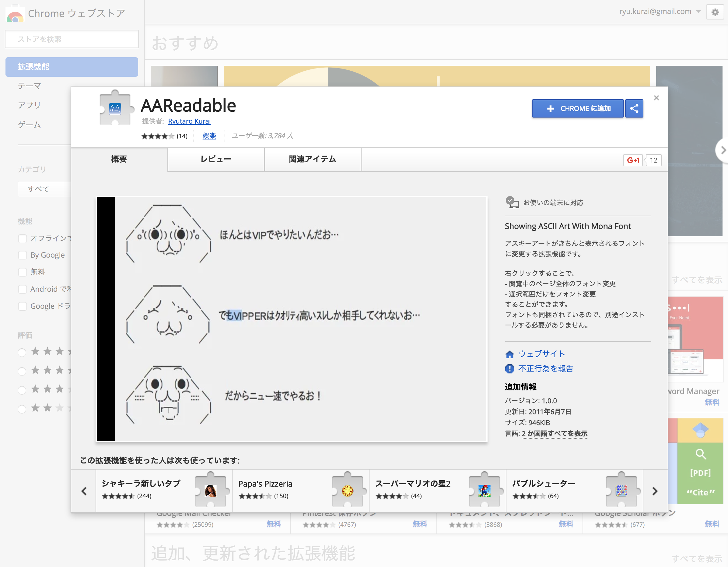This screenshot has width=728, height=567.
Task: Switch to the 概要 tab
Action: pos(119,159)
